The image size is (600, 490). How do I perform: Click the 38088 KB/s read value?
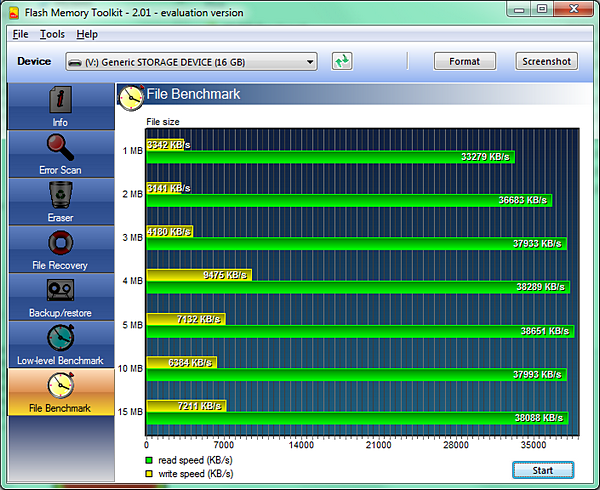point(539,418)
